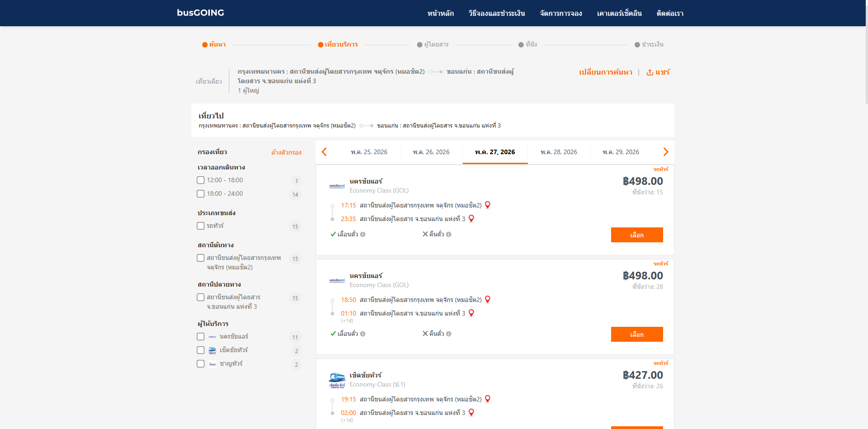Screen dimensions: 868x429
Task: Select date tab พ.ค. 29, 2026
Action: point(621,152)
